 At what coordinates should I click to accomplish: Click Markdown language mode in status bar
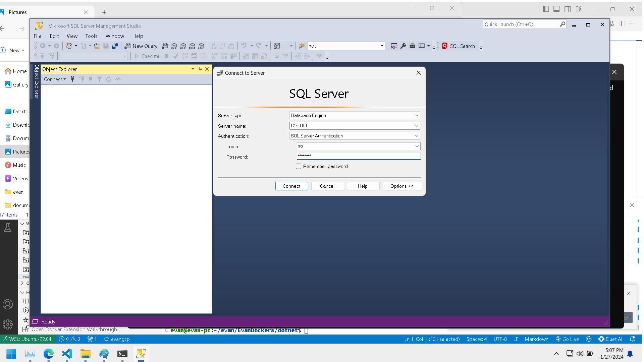tap(536, 339)
